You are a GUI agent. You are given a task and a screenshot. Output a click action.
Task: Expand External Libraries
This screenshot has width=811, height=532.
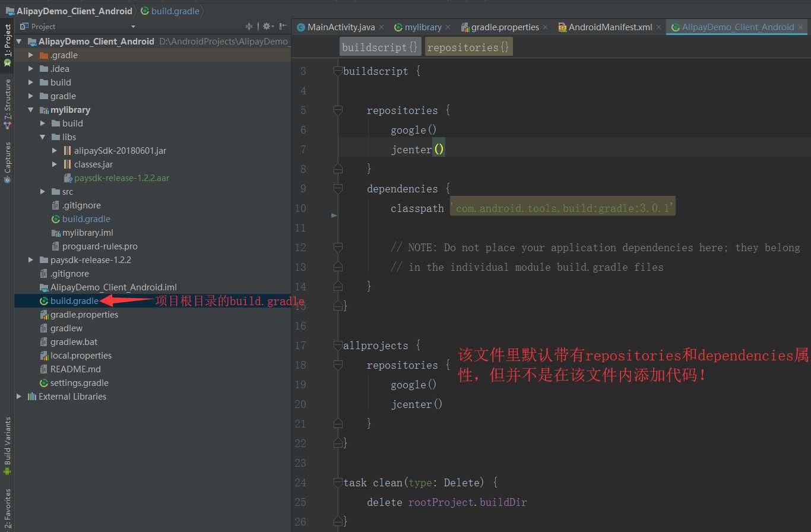pos(19,397)
